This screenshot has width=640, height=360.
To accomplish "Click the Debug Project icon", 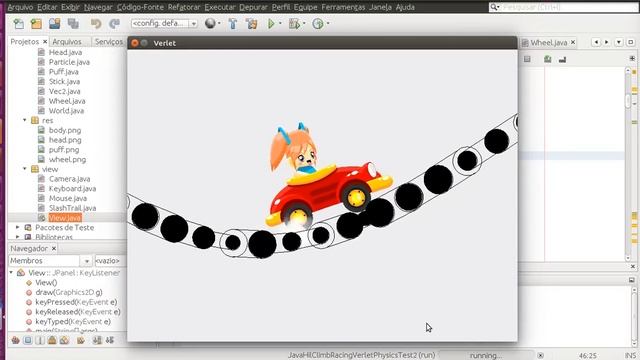I will coord(294,24).
